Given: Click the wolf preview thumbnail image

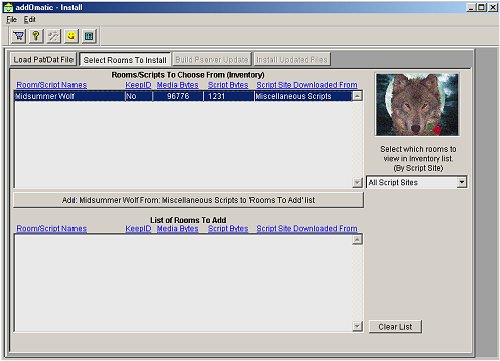Looking at the screenshot, I should click(x=417, y=104).
